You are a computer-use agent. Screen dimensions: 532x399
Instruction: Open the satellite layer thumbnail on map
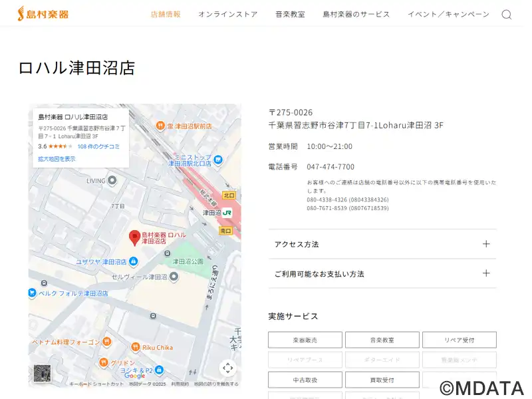click(x=42, y=374)
